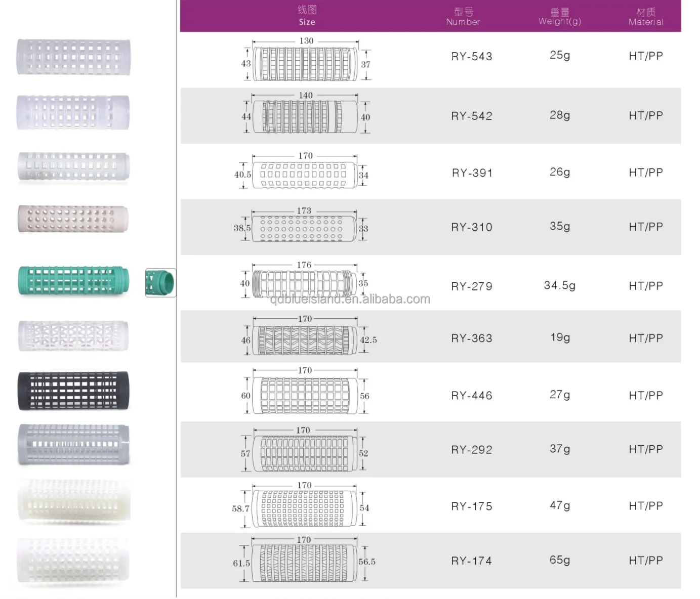Click the RY-446 grid size diagram
Viewport: 700px width, 599px height.
tap(305, 396)
